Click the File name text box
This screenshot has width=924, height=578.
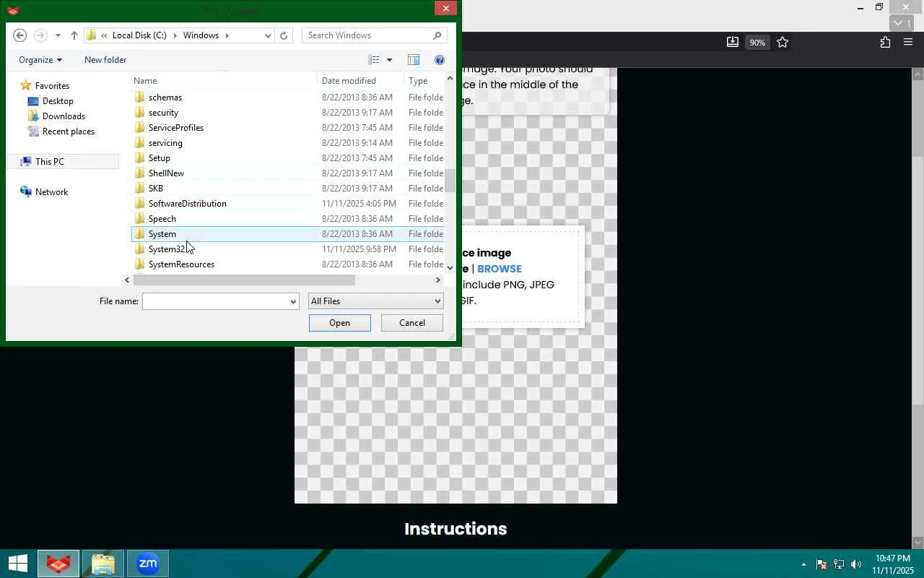point(215,301)
